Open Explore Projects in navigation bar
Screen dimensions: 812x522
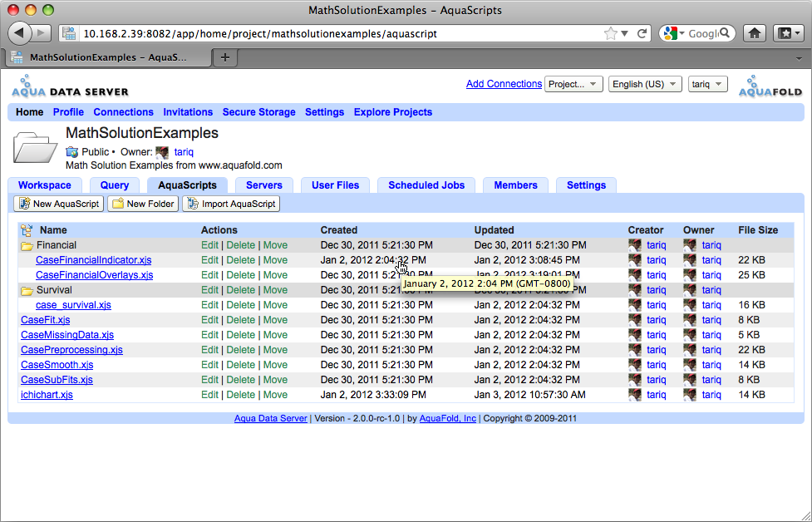point(393,112)
